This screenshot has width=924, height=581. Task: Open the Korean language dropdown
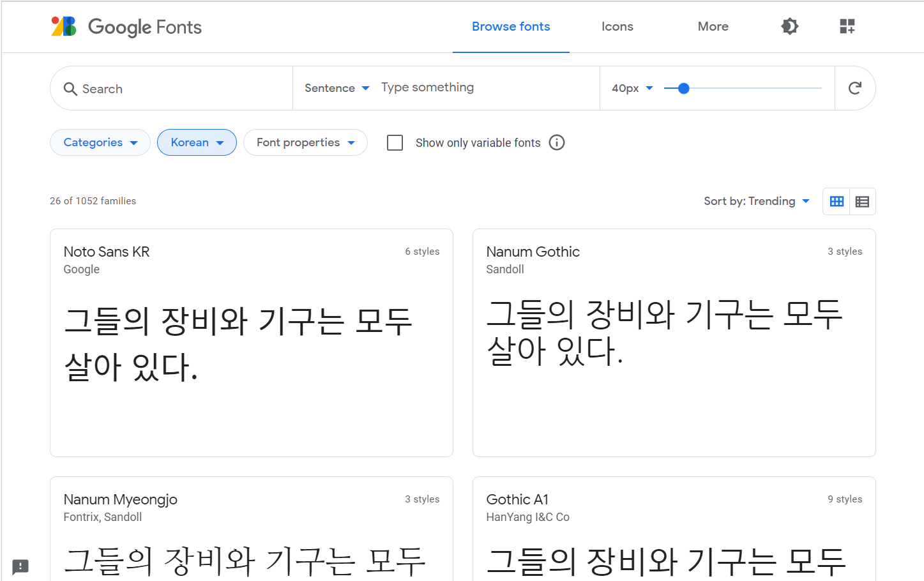(x=197, y=142)
